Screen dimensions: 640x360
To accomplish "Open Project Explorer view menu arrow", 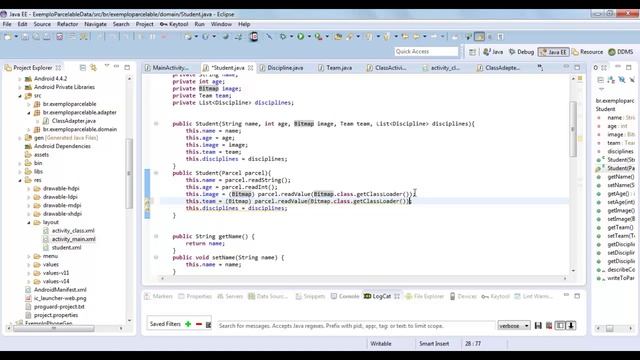I will coord(107,66).
